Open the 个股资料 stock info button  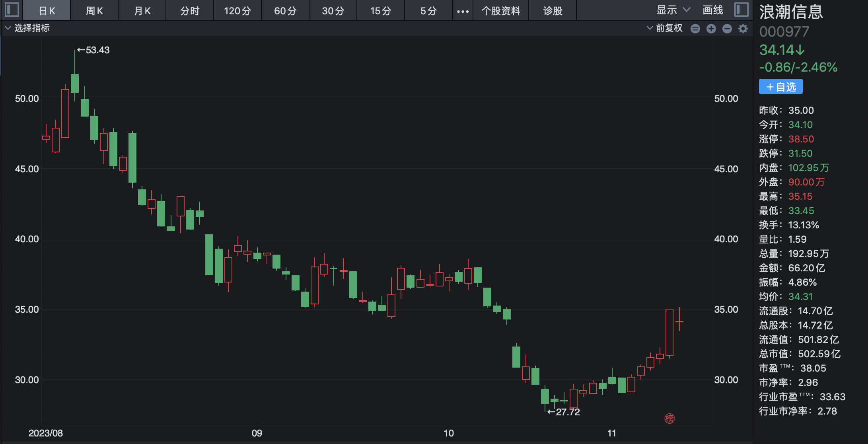[x=501, y=11]
